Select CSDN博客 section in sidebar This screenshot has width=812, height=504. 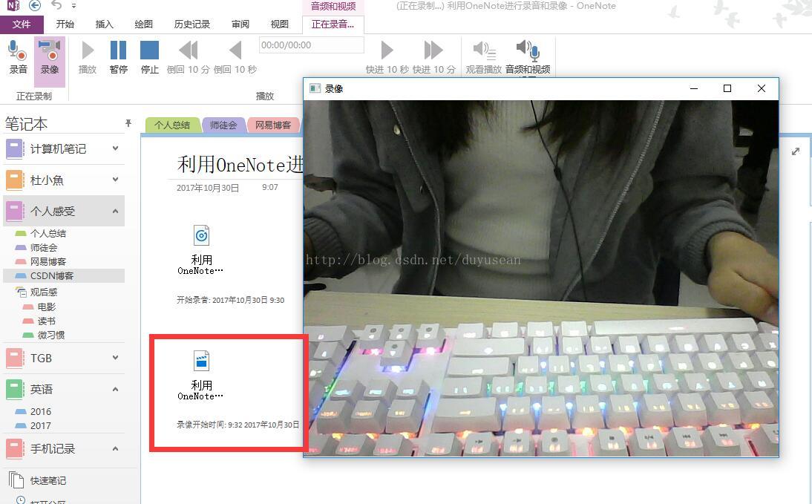pyautogui.click(x=64, y=275)
